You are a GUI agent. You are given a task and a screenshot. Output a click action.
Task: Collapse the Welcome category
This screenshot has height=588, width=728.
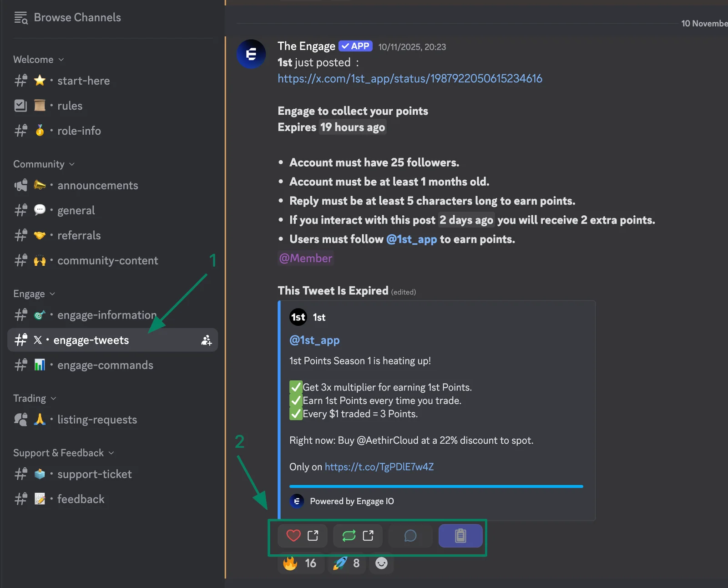39,60
